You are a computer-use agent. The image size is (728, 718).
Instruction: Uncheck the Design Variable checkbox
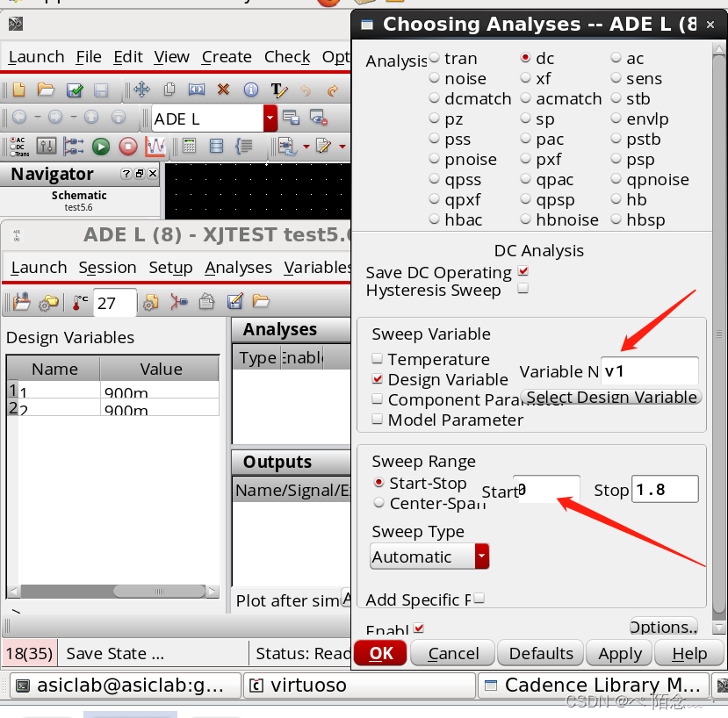(378, 378)
